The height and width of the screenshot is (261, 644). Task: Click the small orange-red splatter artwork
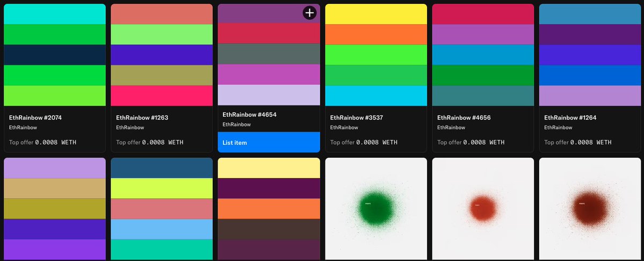pyautogui.click(x=483, y=209)
